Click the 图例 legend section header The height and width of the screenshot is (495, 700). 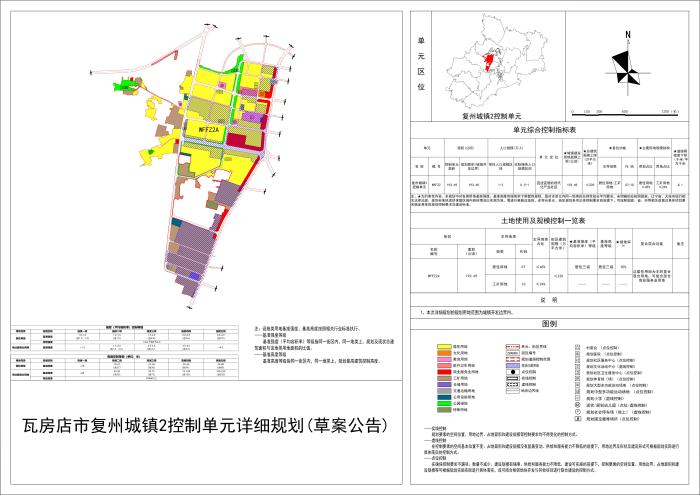point(548,325)
